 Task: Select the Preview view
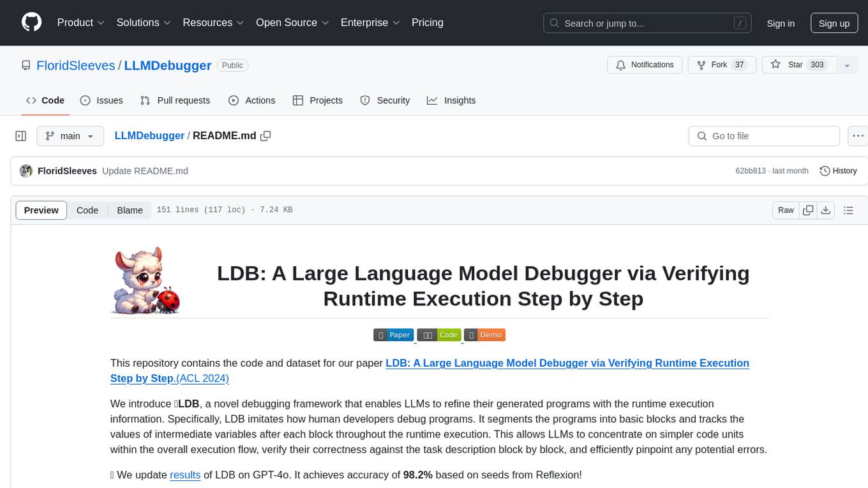pos(41,210)
